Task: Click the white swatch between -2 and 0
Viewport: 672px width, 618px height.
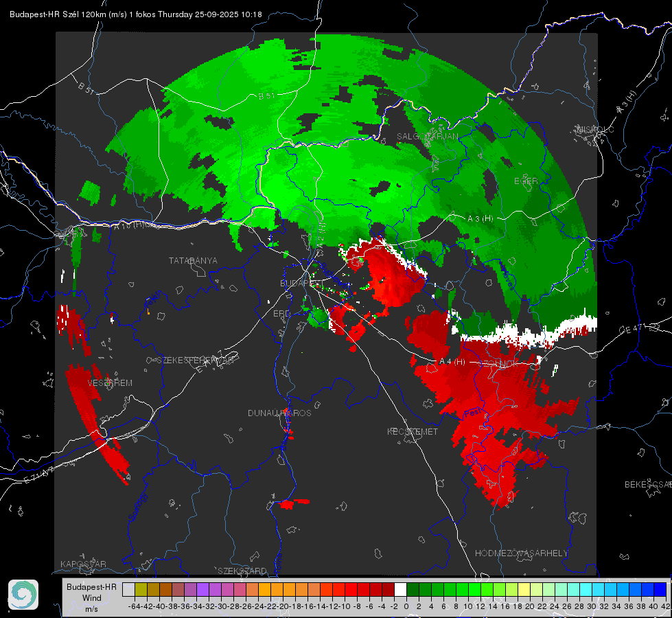Action: 400,589
